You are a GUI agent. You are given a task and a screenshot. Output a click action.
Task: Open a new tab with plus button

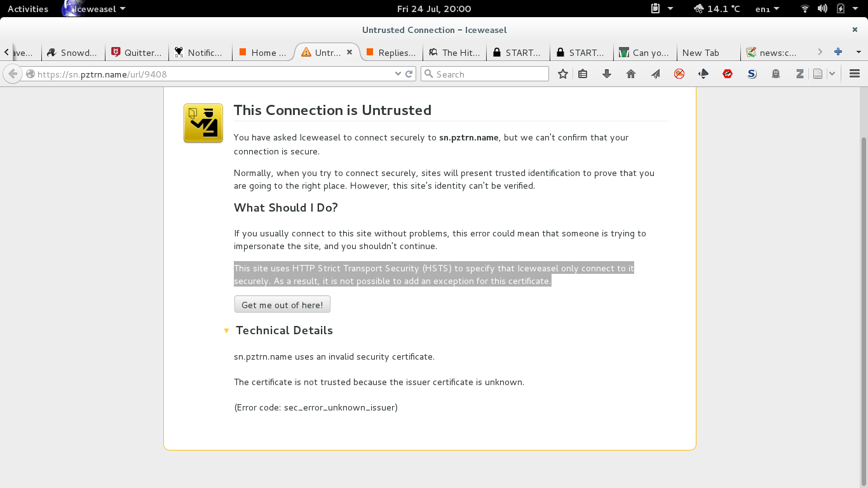838,52
